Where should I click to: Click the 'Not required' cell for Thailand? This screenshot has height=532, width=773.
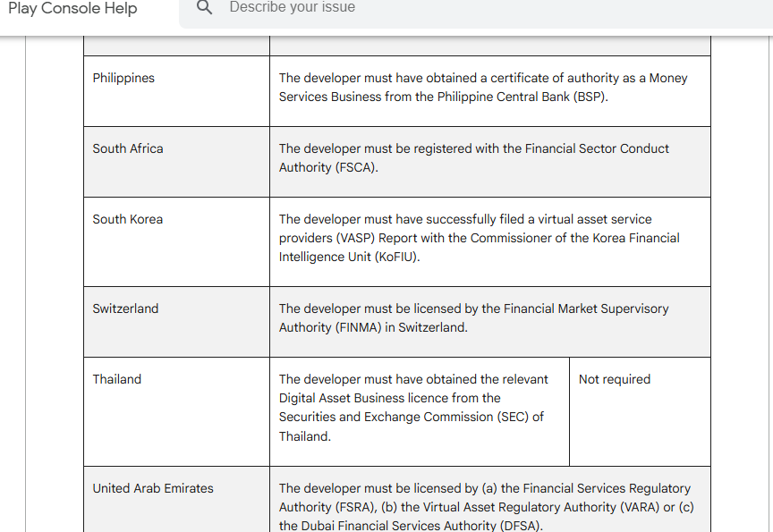640,412
